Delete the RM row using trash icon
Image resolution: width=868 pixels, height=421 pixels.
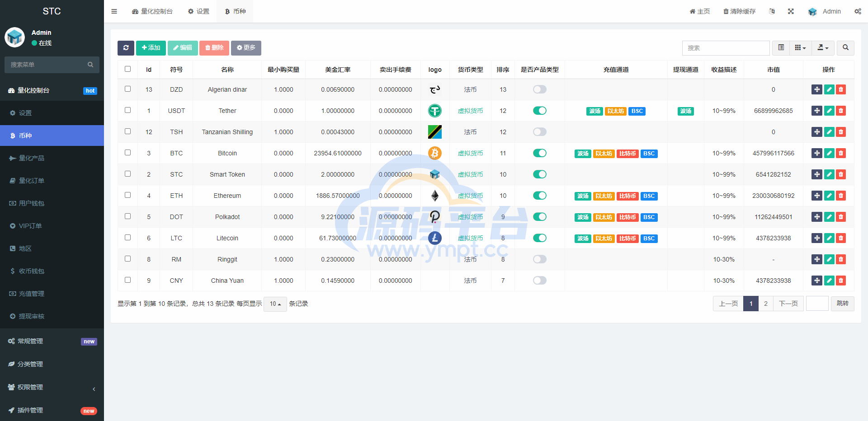pos(841,259)
